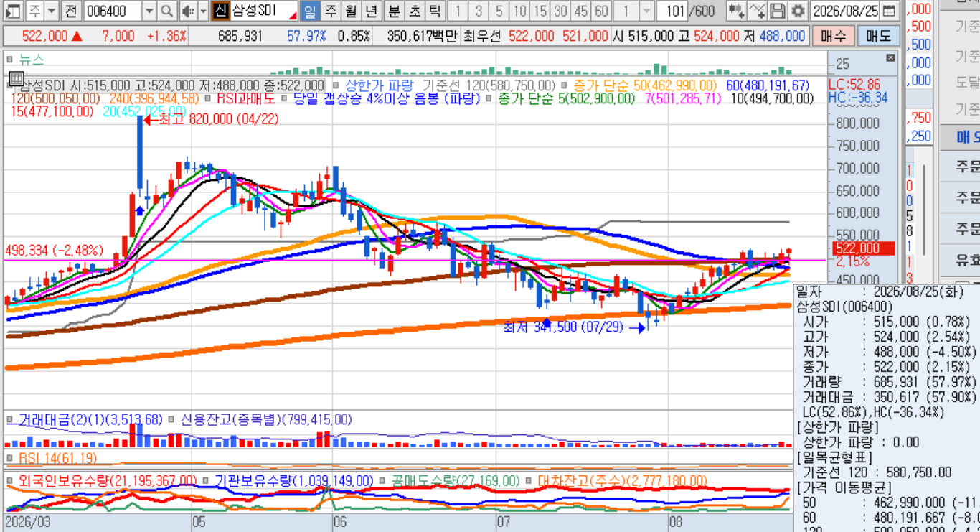Screen dimensions: 980x532
Task: Close the news panel with its corner button
Action: (890, 58)
